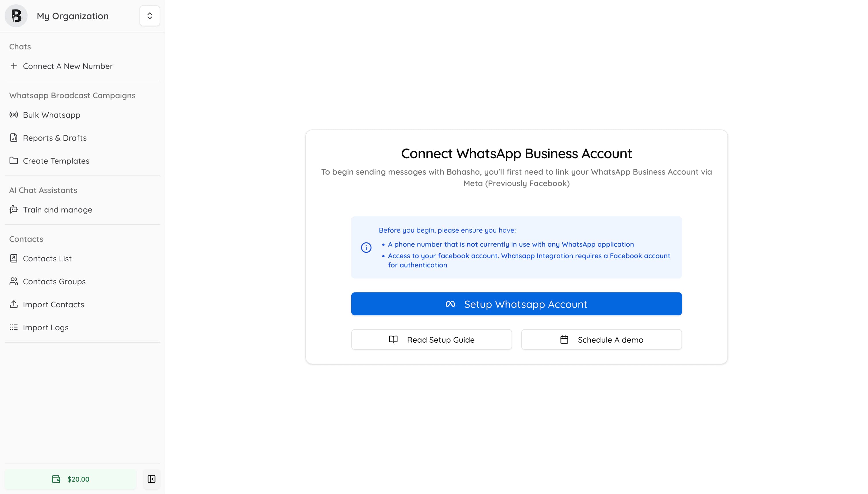Click the Meta logo on the setup button
The width and height of the screenshot is (868, 494).
(x=450, y=304)
